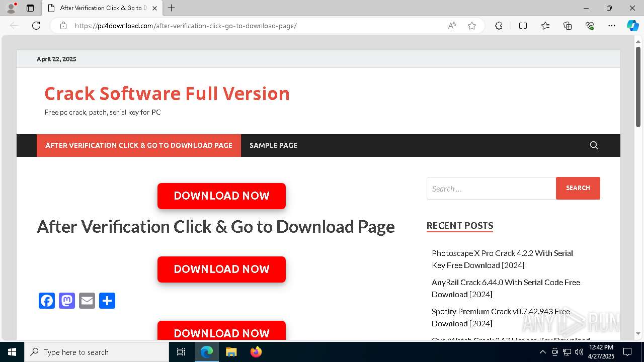Open the Photoscape X Pro Crack post
Screen dimensions: 644x362
tap(502, 259)
